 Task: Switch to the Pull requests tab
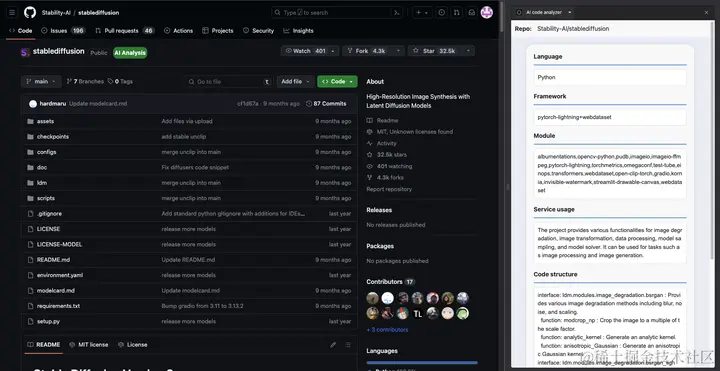click(x=124, y=31)
